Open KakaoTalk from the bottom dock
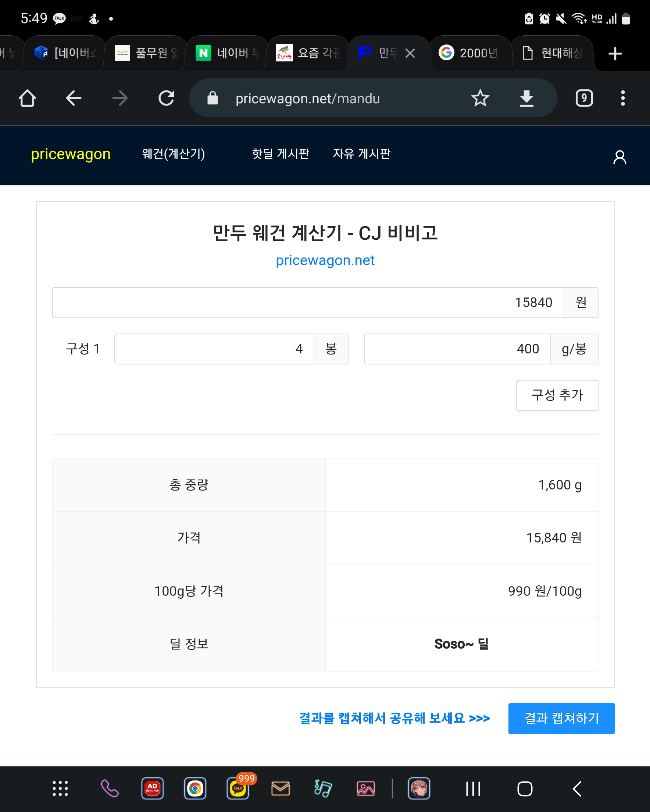650x812 pixels. point(238,788)
